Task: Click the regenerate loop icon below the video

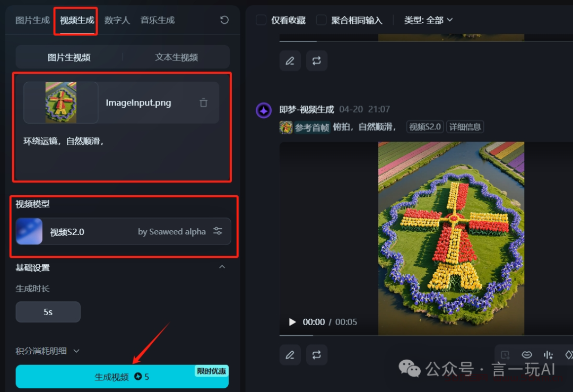Action: click(316, 354)
